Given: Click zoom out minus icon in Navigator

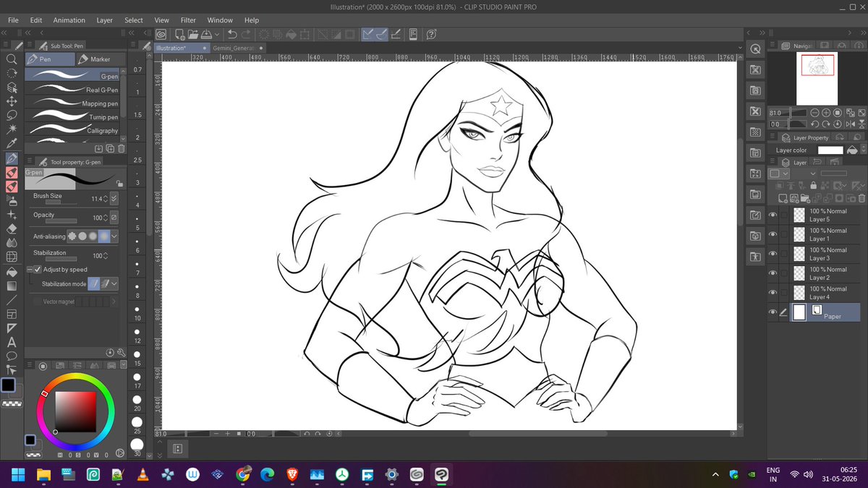Looking at the screenshot, I should point(814,114).
